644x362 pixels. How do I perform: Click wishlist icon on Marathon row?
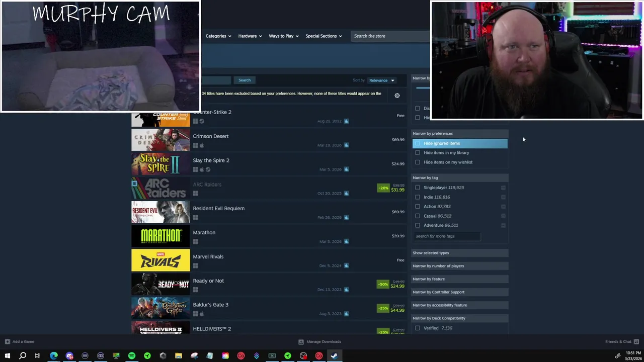tap(346, 241)
